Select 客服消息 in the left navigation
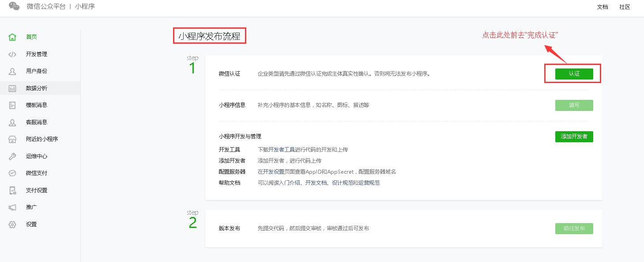Image resolution: width=644 pixels, height=262 pixels. pyautogui.click(x=36, y=122)
